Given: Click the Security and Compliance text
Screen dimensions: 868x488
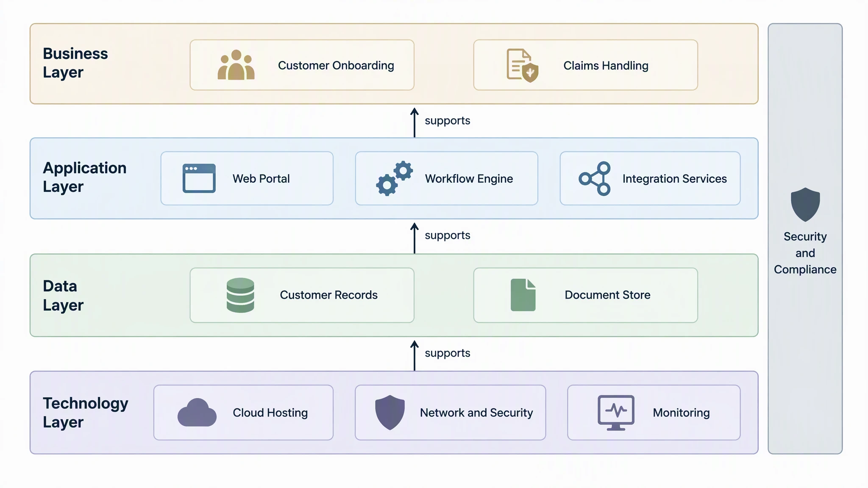Looking at the screenshot, I should coord(805,253).
